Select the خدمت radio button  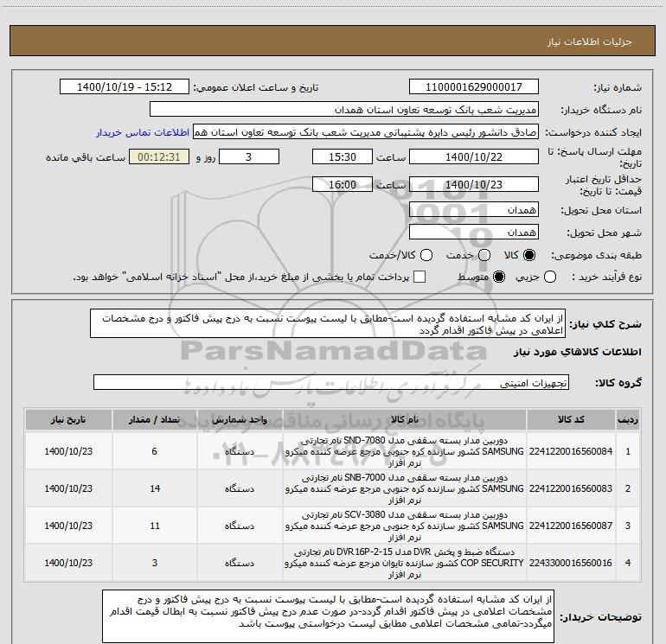point(484,255)
